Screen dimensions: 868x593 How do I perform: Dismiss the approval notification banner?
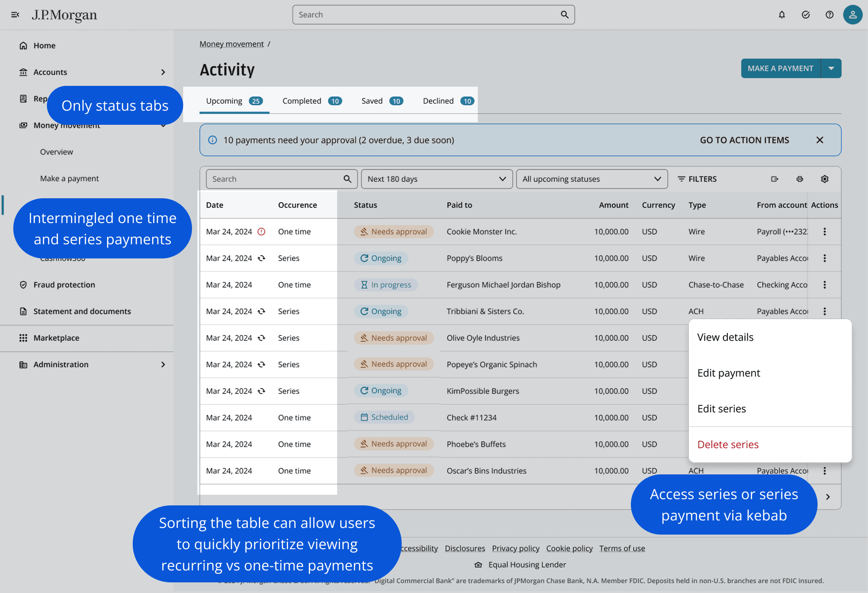tap(820, 140)
